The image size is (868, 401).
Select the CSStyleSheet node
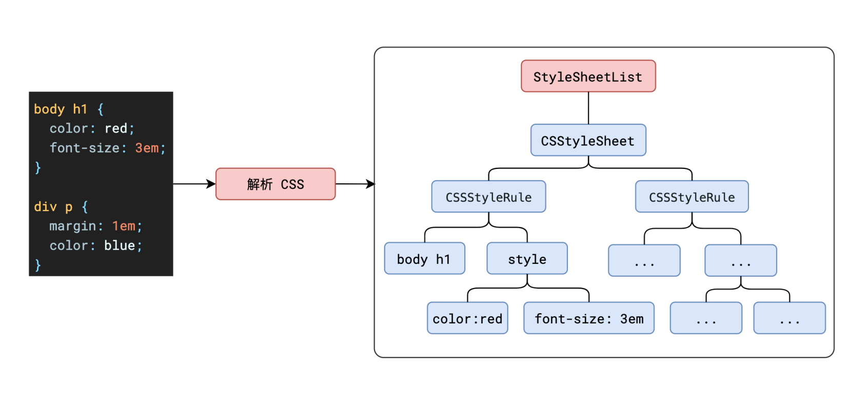click(588, 140)
